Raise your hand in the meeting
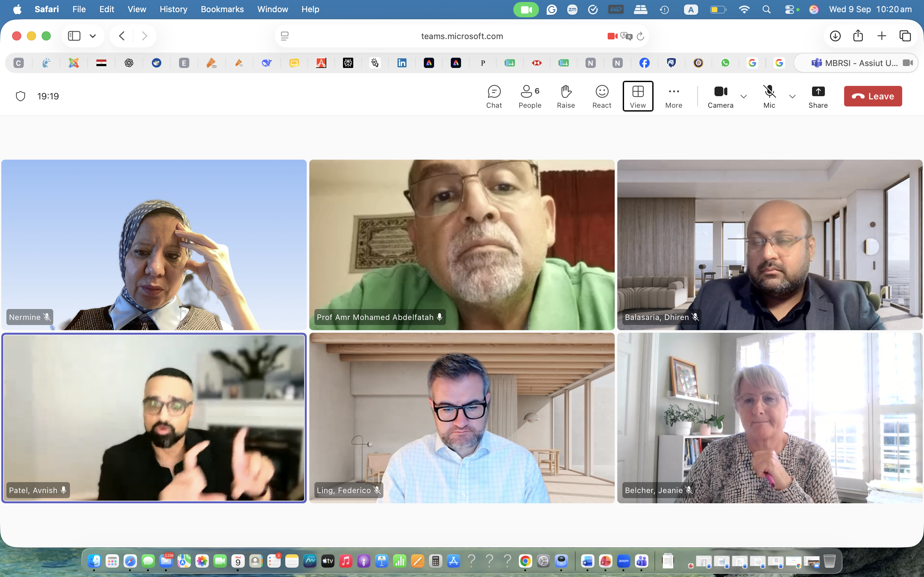924x577 pixels. (566, 96)
